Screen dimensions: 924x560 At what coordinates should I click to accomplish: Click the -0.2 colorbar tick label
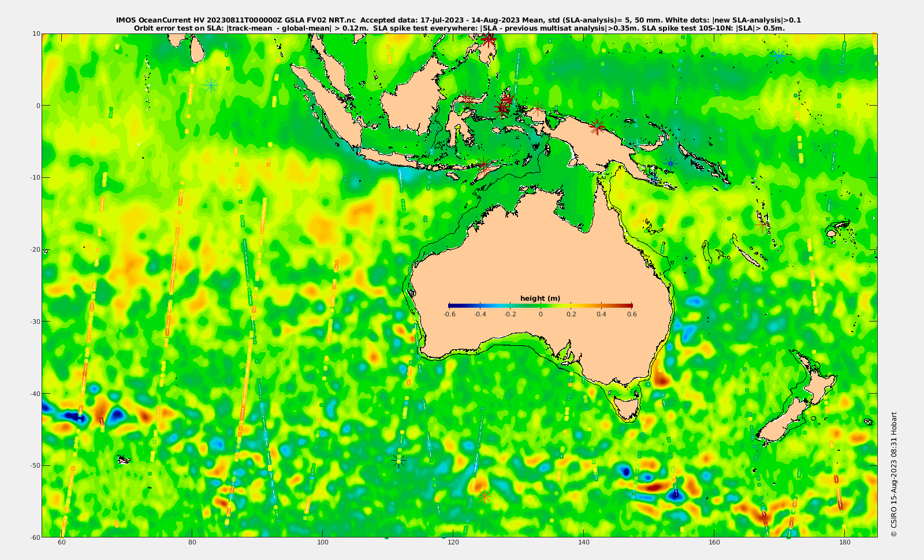tap(510, 314)
